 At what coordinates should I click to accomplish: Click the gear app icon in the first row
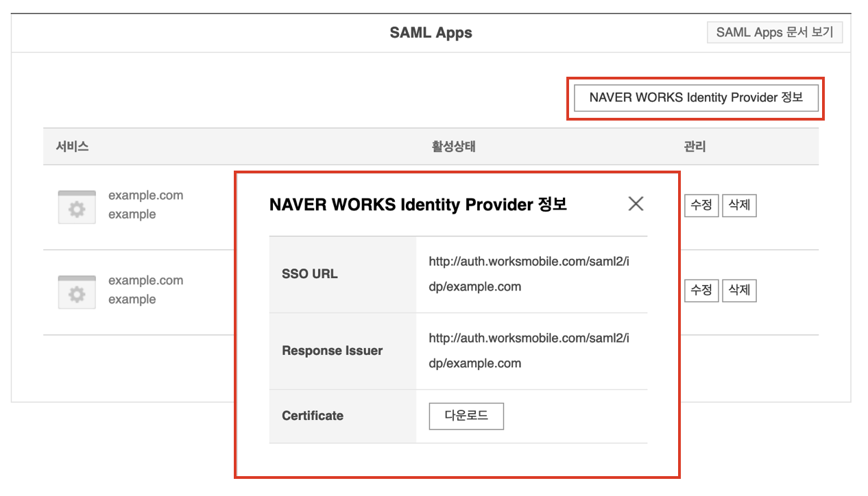pyautogui.click(x=77, y=207)
